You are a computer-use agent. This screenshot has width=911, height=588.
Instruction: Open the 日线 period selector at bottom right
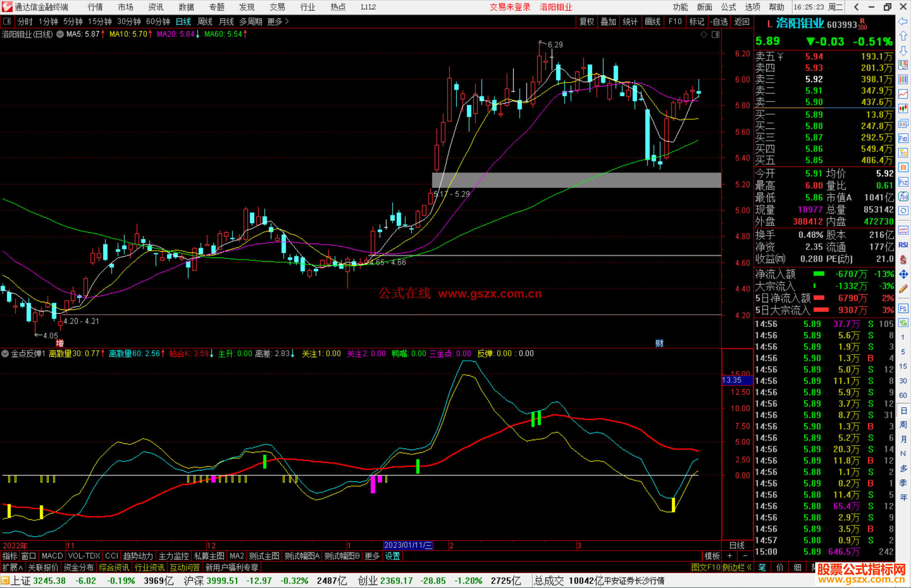[x=737, y=545]
